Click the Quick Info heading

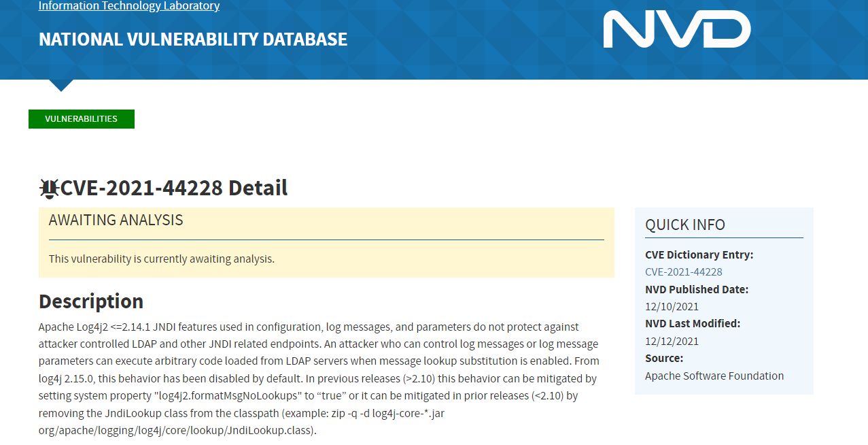685,225
